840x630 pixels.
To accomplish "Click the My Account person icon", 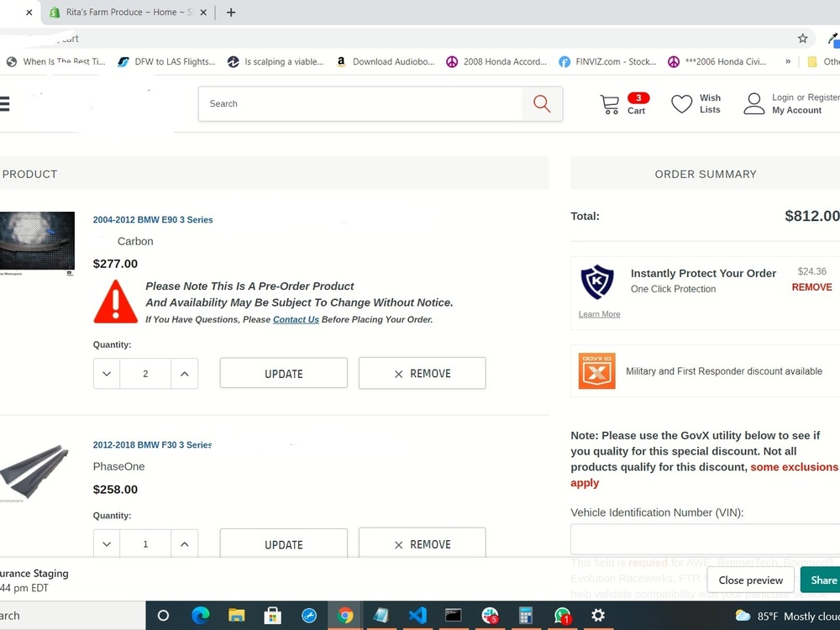I will [753, 103].
